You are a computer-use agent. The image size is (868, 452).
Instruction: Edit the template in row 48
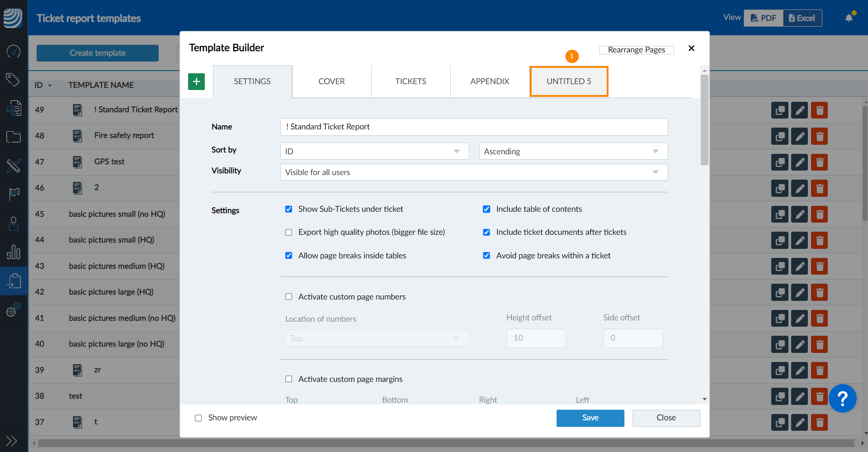(799, 137)
